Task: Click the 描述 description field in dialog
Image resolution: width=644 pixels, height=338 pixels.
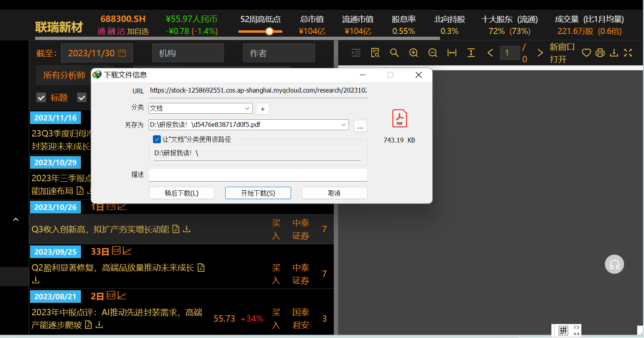Action: 258,175
